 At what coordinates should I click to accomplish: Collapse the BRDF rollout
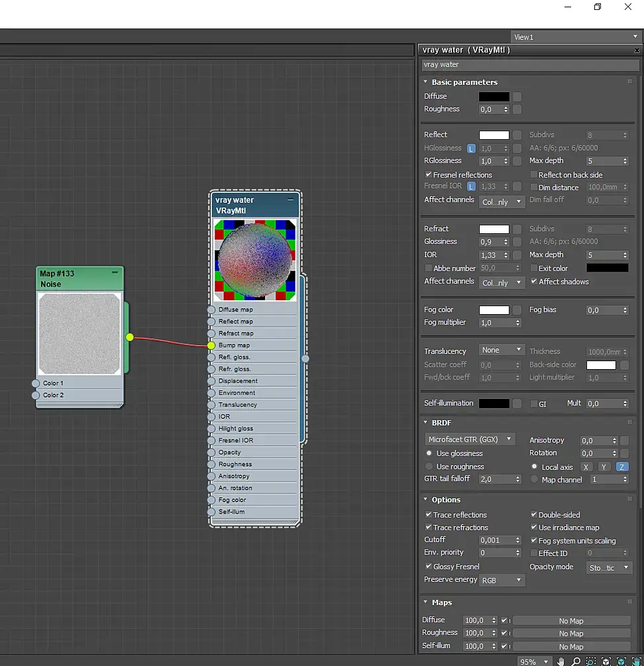coord(425,422)
